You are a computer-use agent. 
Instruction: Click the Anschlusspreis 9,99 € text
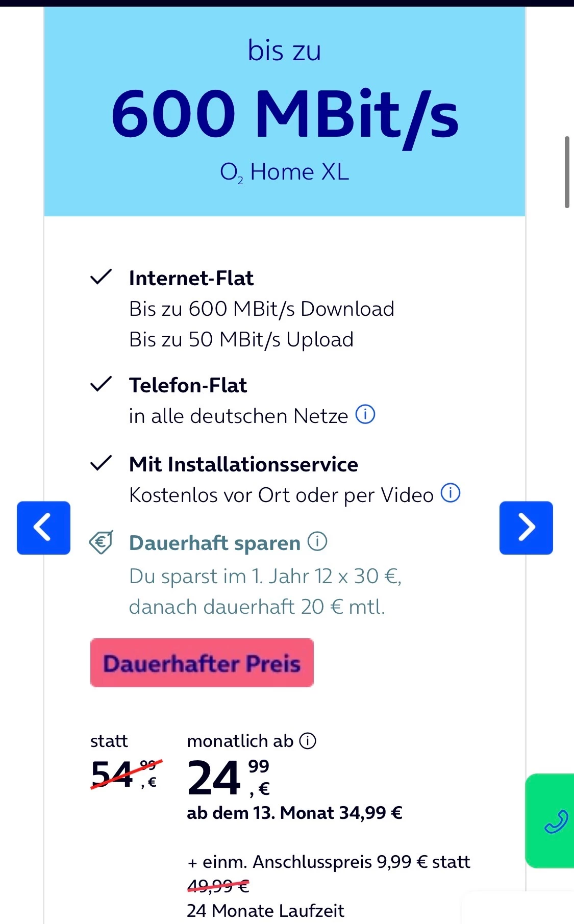click(x=328, y=862)
